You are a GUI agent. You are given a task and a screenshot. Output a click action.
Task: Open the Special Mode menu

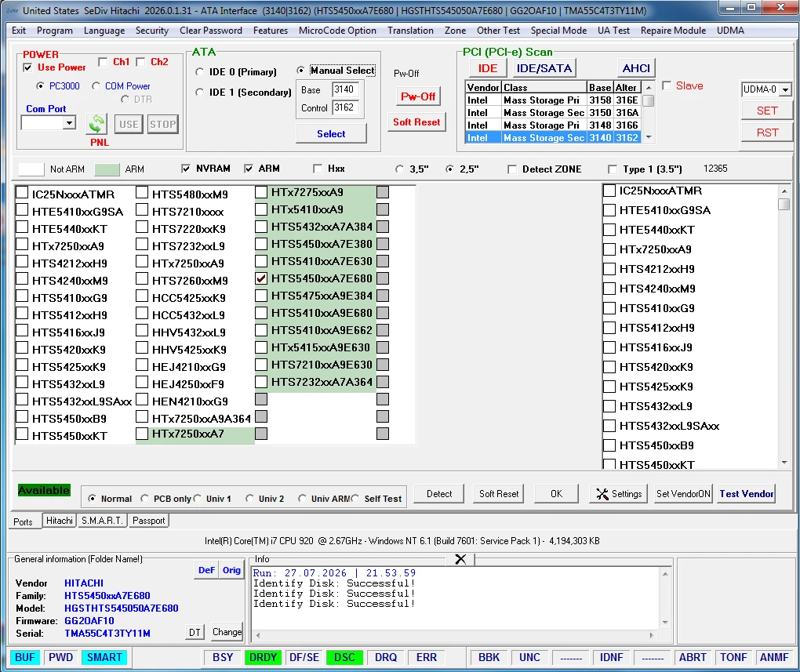(558, 31)
